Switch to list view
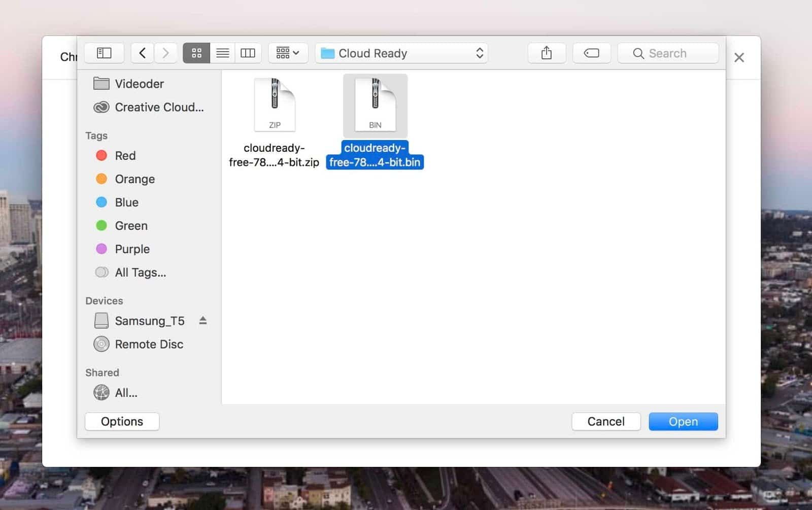The height and width of the screenshot is (510, 812). pos(222,53)
